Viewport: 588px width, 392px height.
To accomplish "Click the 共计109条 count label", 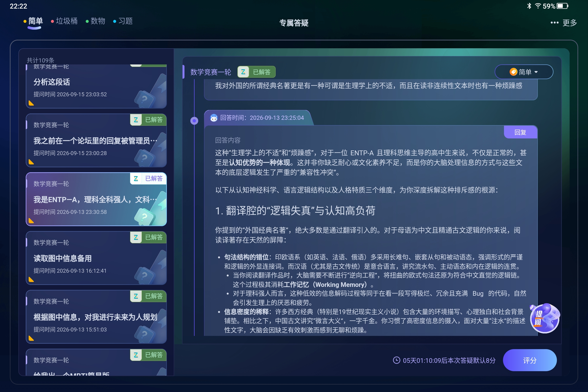I will pyautogui.click(x=40, y=60).
